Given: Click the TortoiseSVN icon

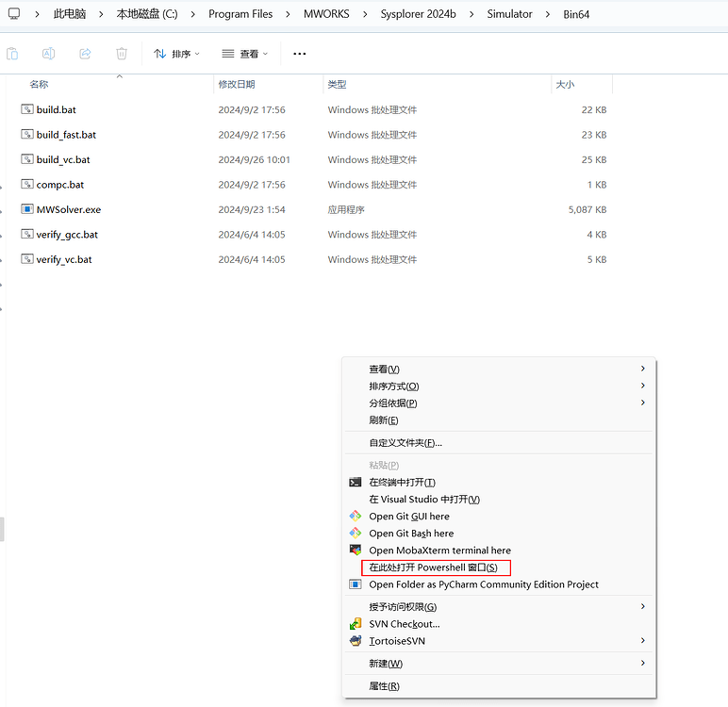Looking at the screenshot, I should [356, 641].
